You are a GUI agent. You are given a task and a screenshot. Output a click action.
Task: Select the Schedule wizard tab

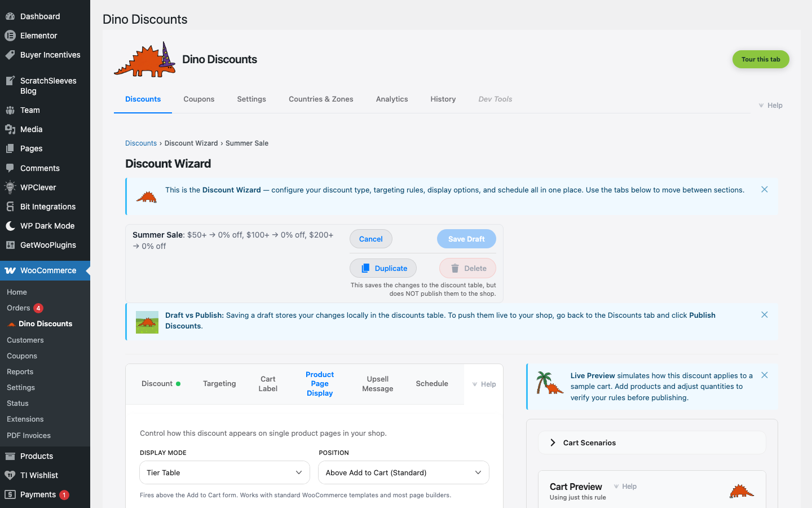pos(432,384)
